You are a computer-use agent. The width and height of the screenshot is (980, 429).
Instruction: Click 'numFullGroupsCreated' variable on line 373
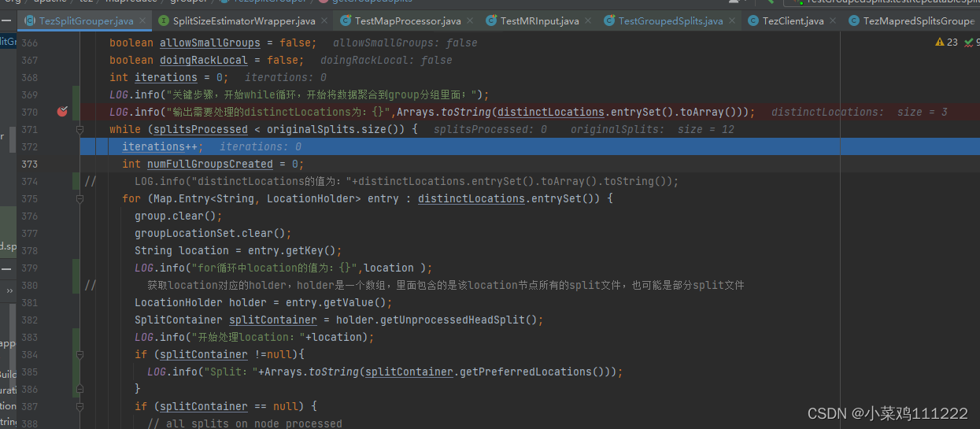coord(210,164)
